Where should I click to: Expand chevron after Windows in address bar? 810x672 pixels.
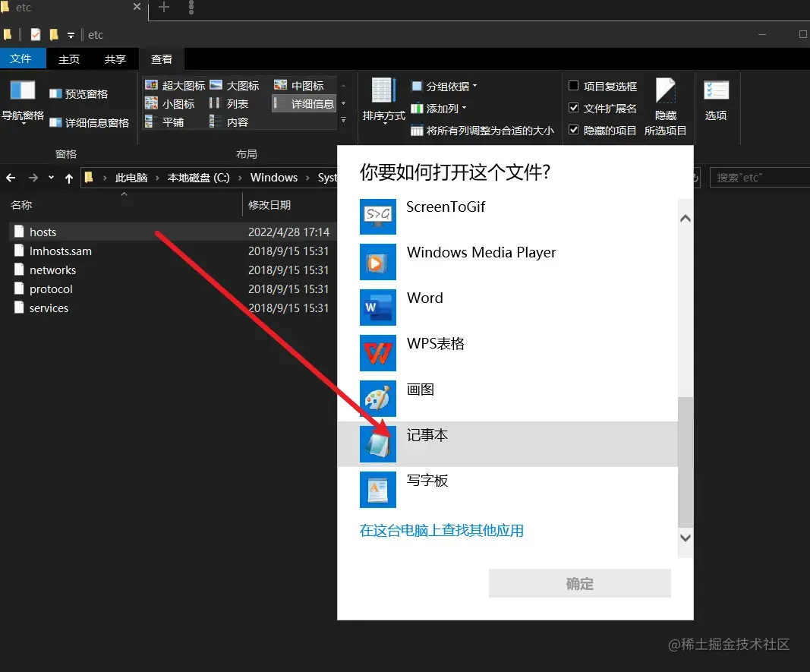(307, 178)
